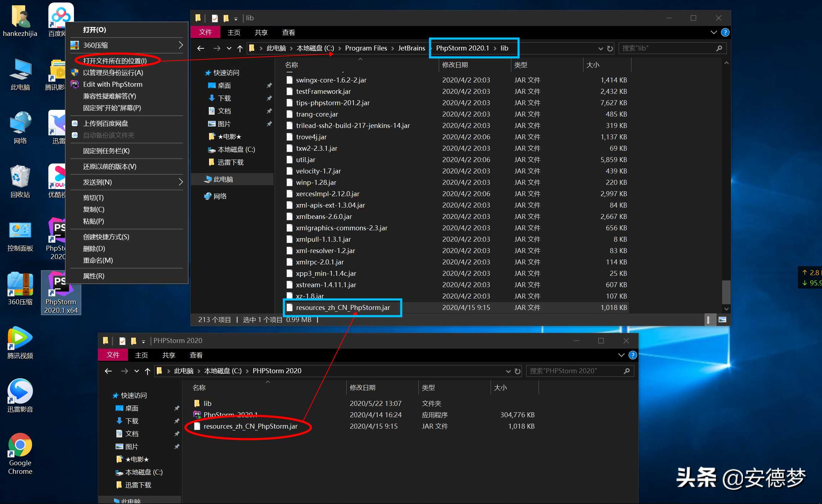Open 腾讯视频 desktop icon

click(20, 343)
